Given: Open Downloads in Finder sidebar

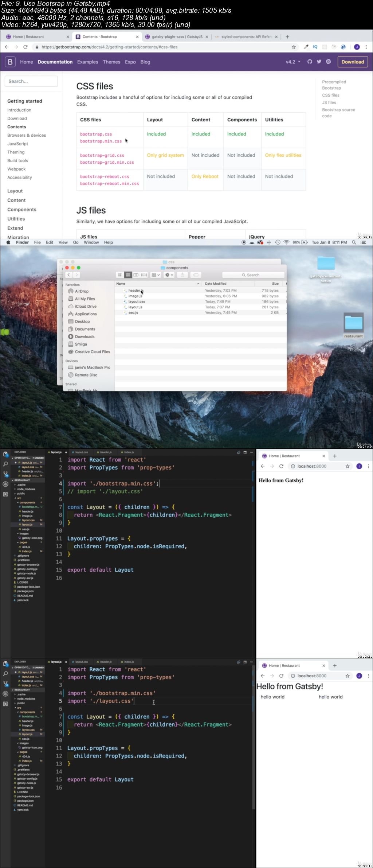Looking at the screenshot, I should click(85, 336).
